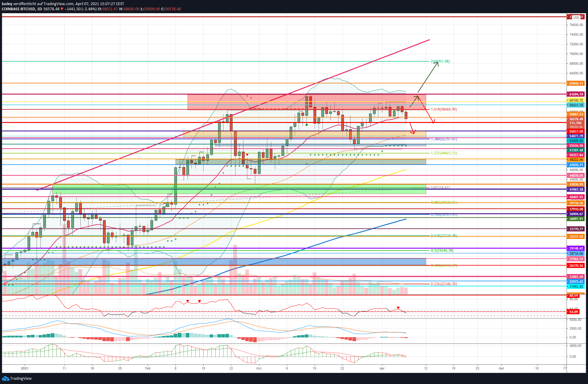Screen dimensions: 588x384
Task: Select the 33770.77 price label
Action: 576,229
